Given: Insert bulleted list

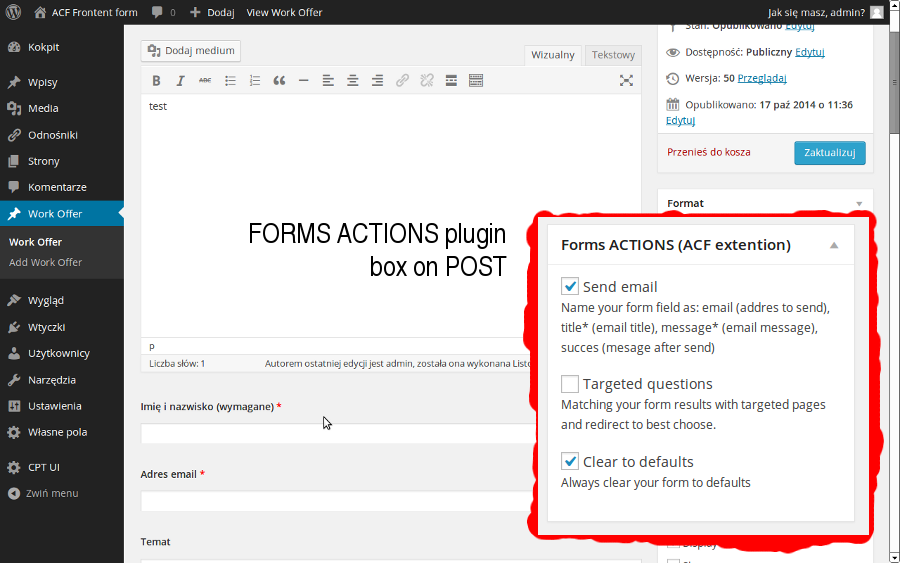Looking at the screenshot, I should tap(230, 81).
